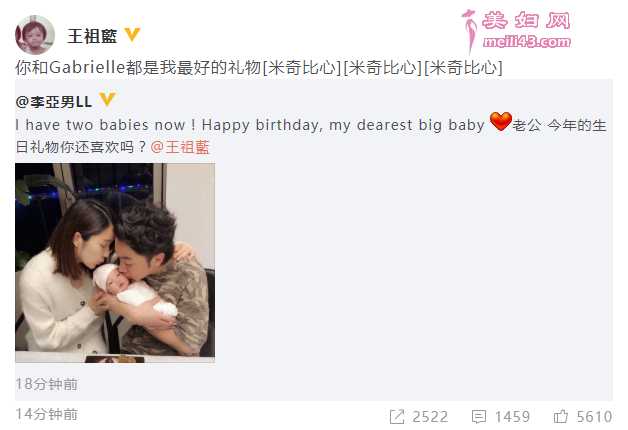Click the verified badge next to 李亞男LL
The height and width of the screenshot is (430, 628).
(107, 99)
